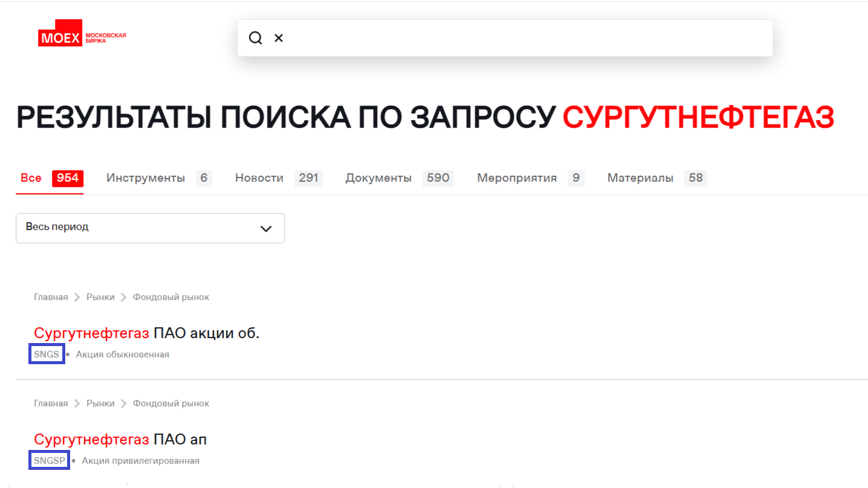Switch to the Инструменты tab
Image resolution: width=868 pixels, height=488 pixels.
tap(159, 178)
